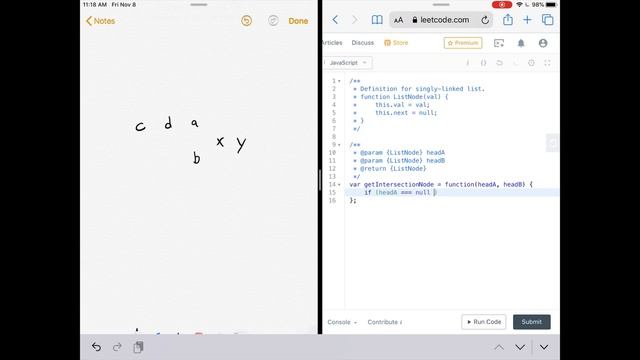Tap Safari's back arrow

(x=335, y=20)
